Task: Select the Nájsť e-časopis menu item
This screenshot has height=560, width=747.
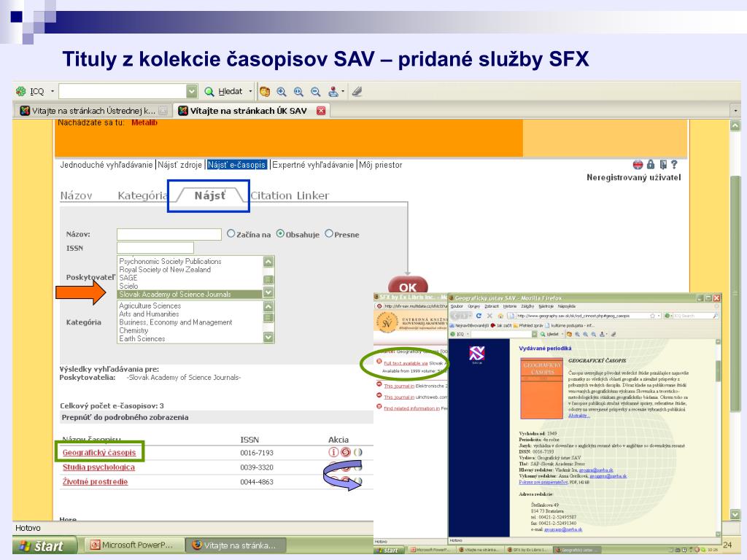Action: coord(237,165)
